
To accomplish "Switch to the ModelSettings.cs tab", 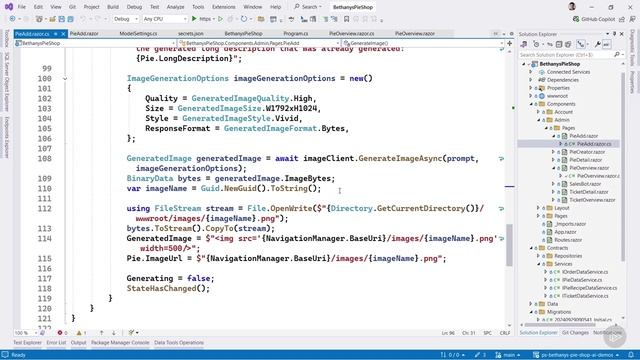I will 138,33.
